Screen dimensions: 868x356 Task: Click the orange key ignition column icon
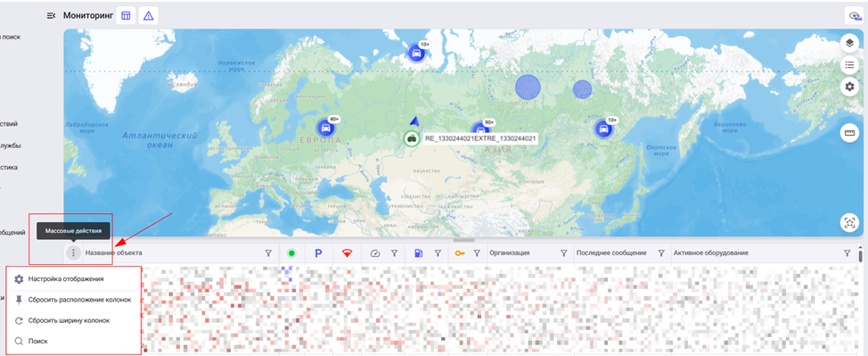coord(460,253)
